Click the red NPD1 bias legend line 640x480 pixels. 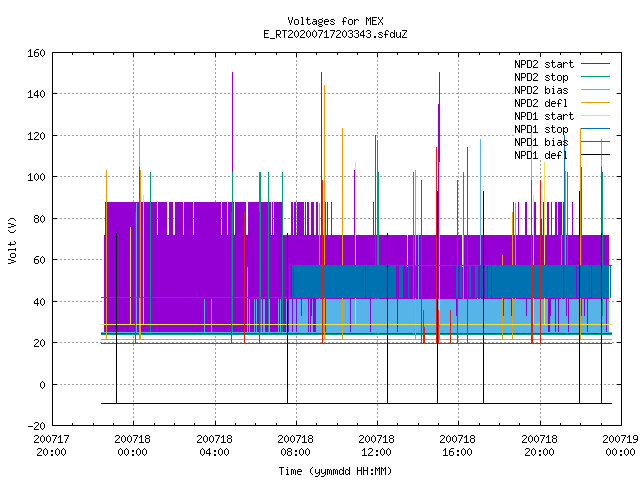[595, 142]
